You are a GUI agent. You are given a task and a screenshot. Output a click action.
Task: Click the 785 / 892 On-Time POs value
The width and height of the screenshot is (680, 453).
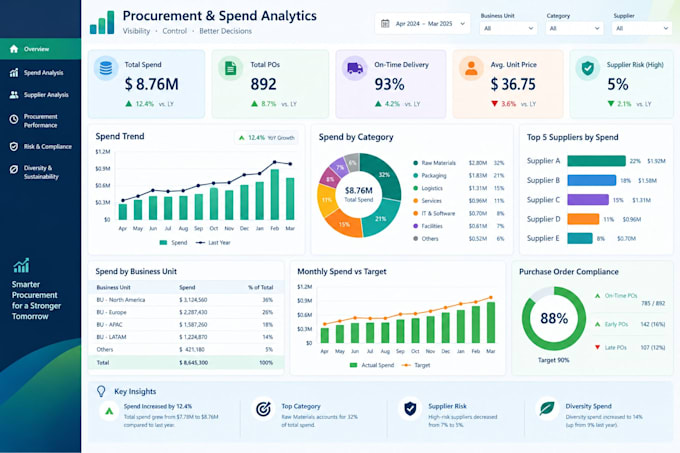tap(653, 303)
